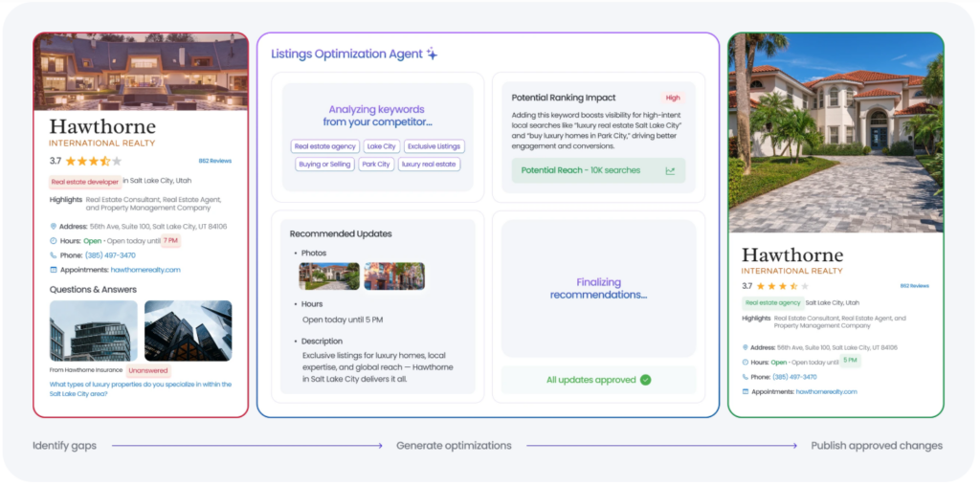Click the Appointments icon in the right green-bordered card
This screenshot has height=486, width=980.
pos(746,391)
